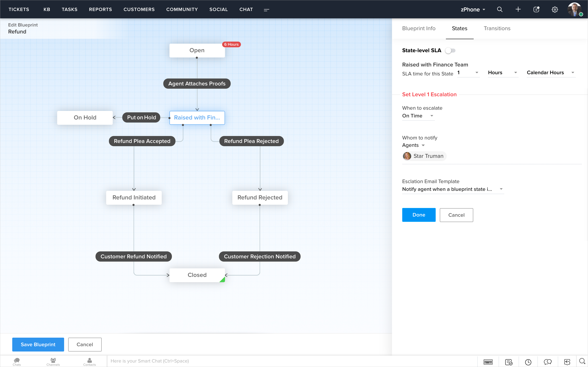This screenshot has height=367, width=588.
Task: Click the Chat navigation icon
Action: pyautogui.click(x=246, y=9)
